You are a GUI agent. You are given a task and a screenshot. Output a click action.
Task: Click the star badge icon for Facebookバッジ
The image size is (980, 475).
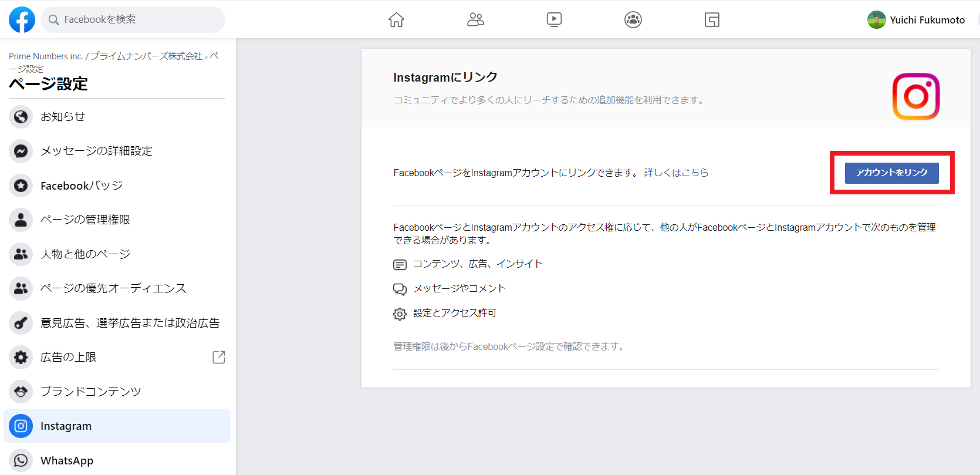coord(21,186)
